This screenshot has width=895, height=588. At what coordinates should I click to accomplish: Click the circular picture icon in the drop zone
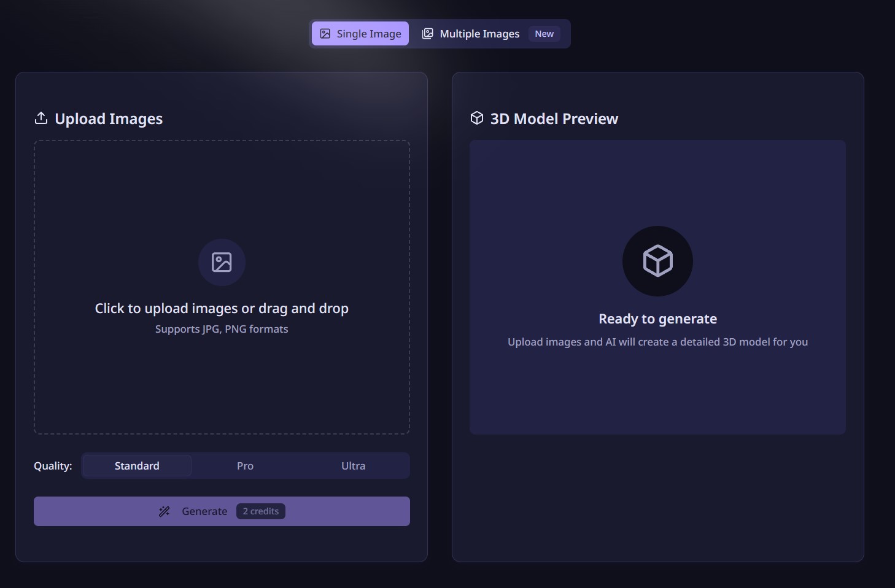pyautogui.click(x=222, y=262)
